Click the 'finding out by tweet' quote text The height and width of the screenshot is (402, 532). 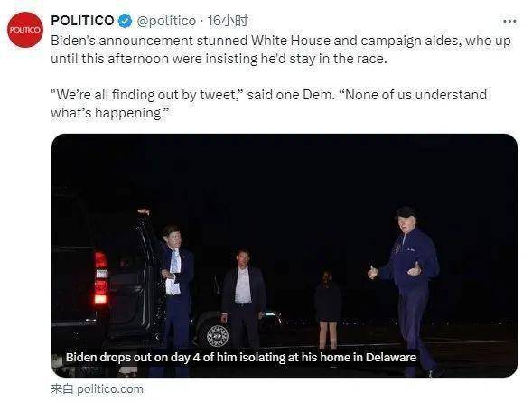point(148,95)
